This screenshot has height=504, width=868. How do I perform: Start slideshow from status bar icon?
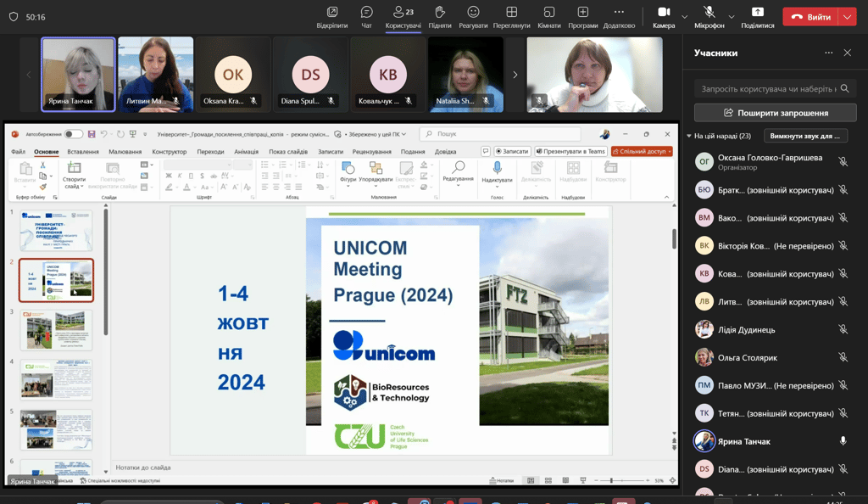pos(583,480)
